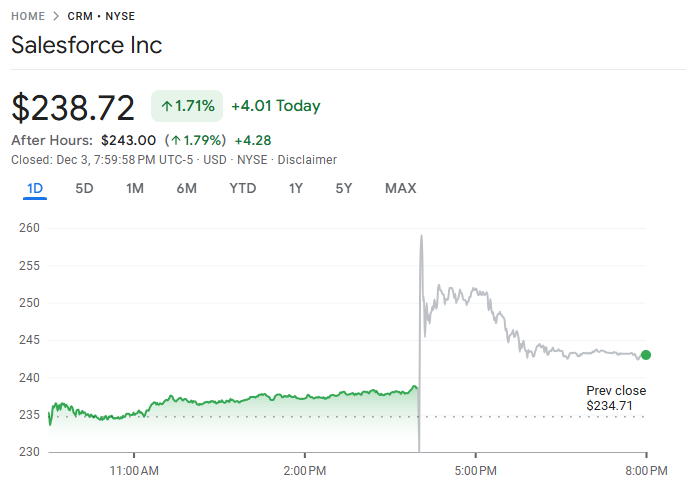
Task: Click the after-hours spike peak on chart
Action: tap(421, 236)
